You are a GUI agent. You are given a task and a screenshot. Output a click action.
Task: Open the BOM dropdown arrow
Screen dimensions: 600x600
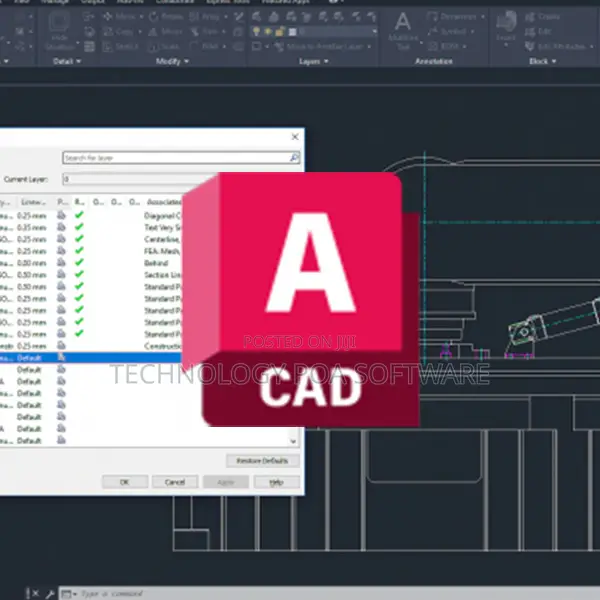(x=465, y=47)
